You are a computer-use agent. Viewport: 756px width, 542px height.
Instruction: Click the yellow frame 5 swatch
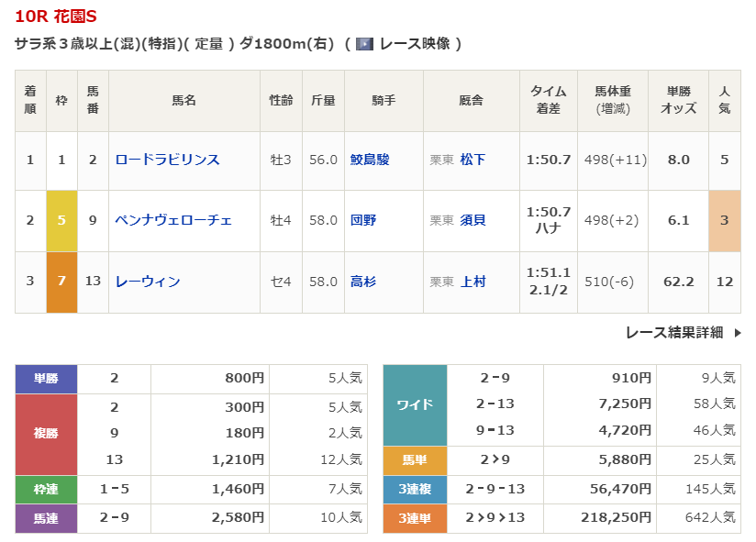[x=61, y=220]
